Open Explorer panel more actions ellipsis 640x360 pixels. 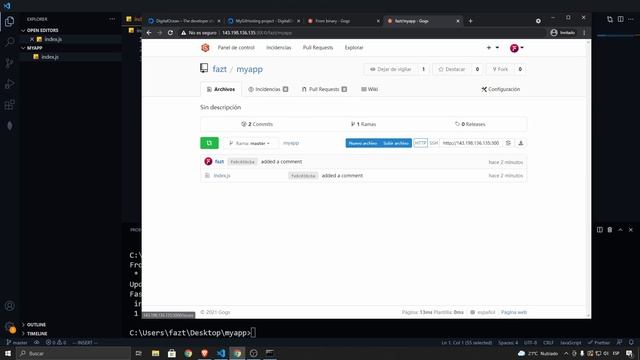[112, 19]
